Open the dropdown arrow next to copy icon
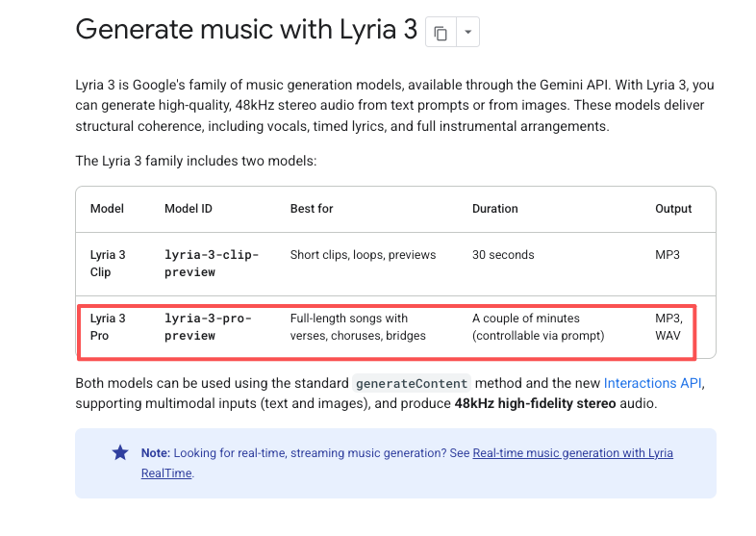 click(467, 33)
